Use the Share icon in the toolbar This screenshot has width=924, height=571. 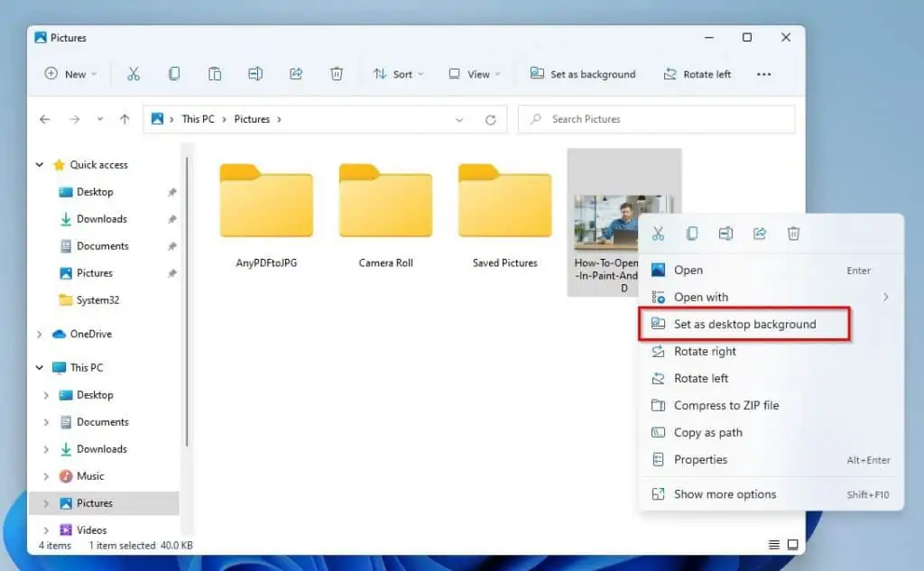click(x=296, y=74)
